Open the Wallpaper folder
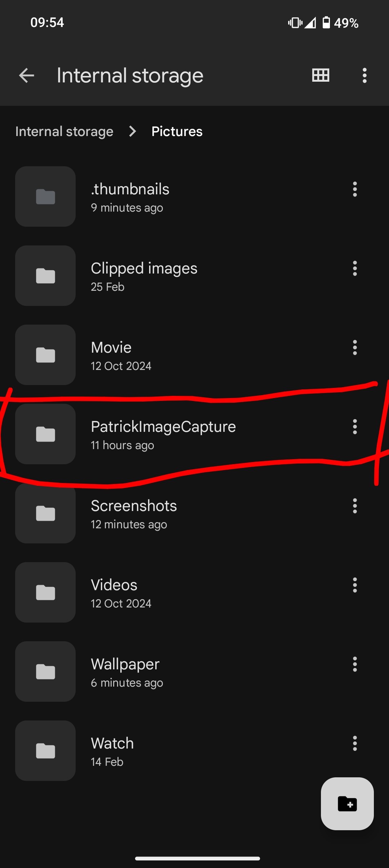Viewport: 389px width, 868px height. 125,672
